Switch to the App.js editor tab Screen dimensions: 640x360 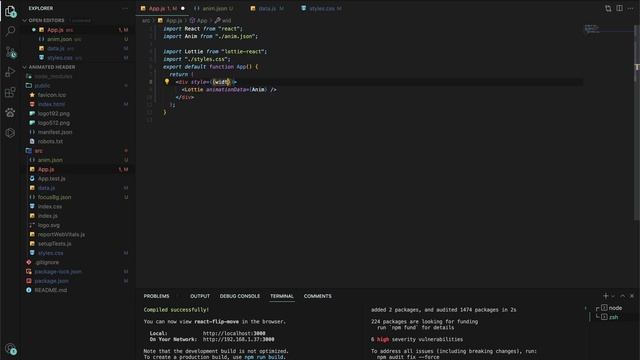coord(162,8)
